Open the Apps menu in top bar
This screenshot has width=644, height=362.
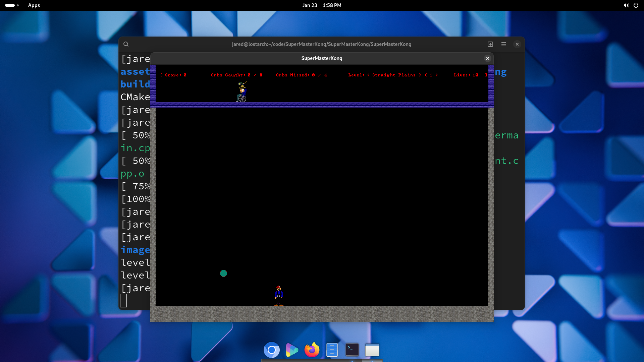(34, 5)
